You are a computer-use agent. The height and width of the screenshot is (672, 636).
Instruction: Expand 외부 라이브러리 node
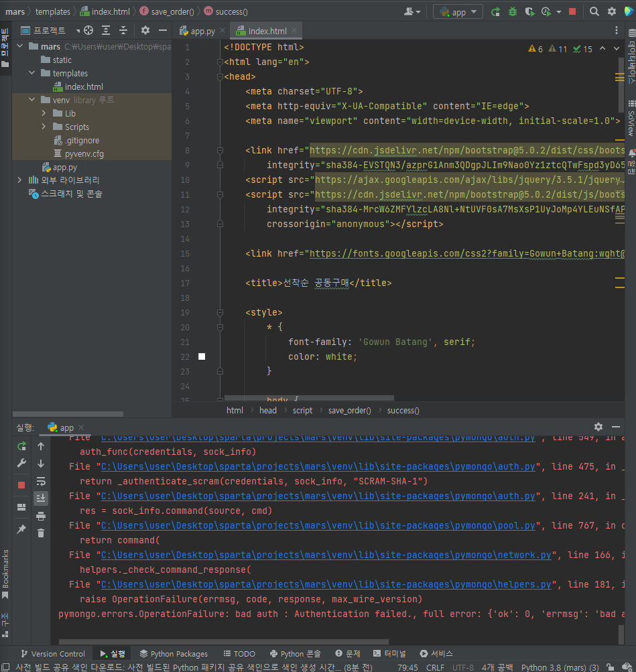coord(19,180)
